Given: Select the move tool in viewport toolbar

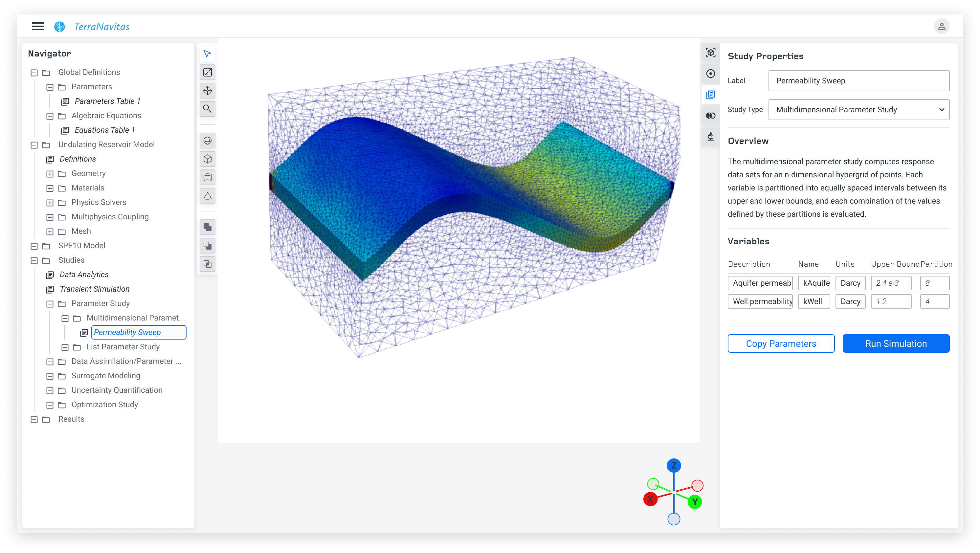Looking at the screenshot, I should pyautogui.click(x=207, y=91).
